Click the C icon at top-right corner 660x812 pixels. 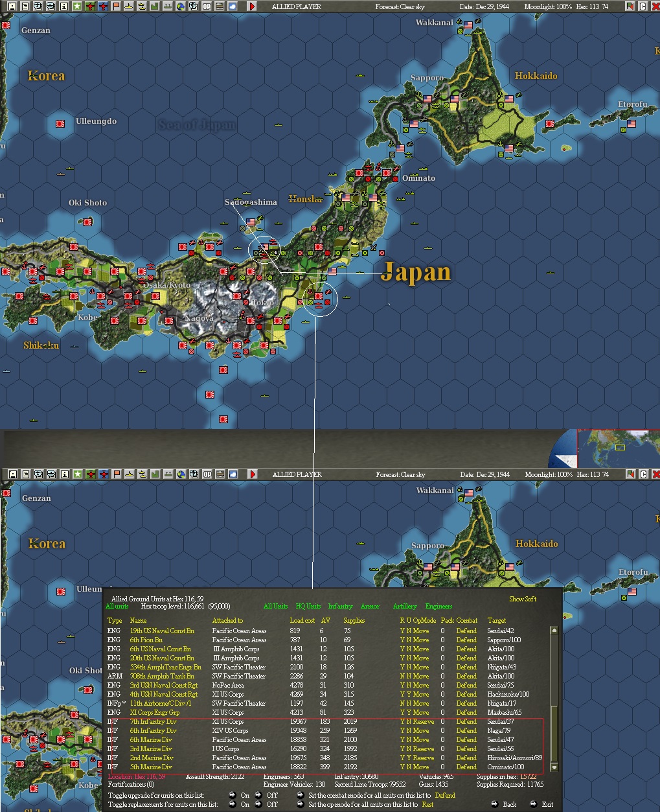(643, 6)
